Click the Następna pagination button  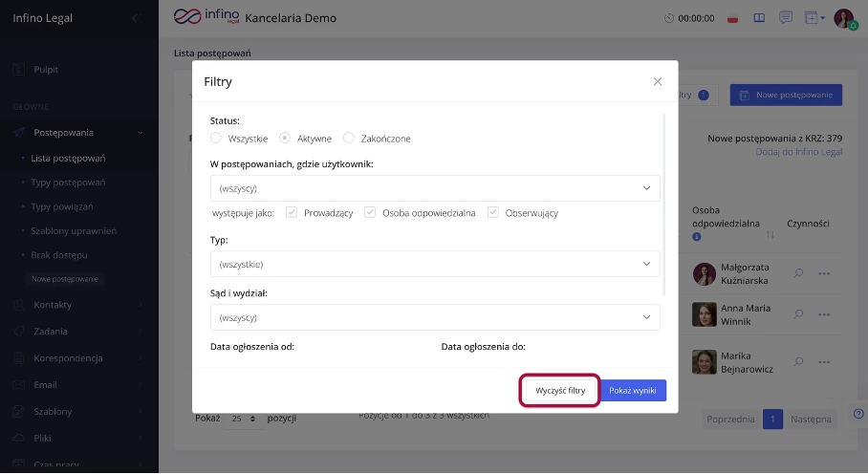coord(811,420)
